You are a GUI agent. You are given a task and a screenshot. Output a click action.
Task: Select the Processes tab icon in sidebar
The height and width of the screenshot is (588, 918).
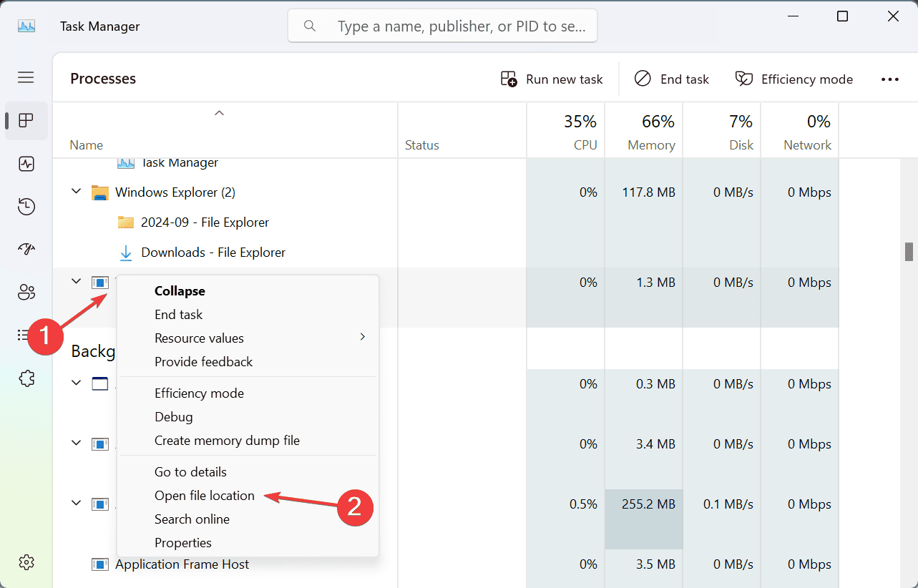pyautogui.click(x=26, y=120)
